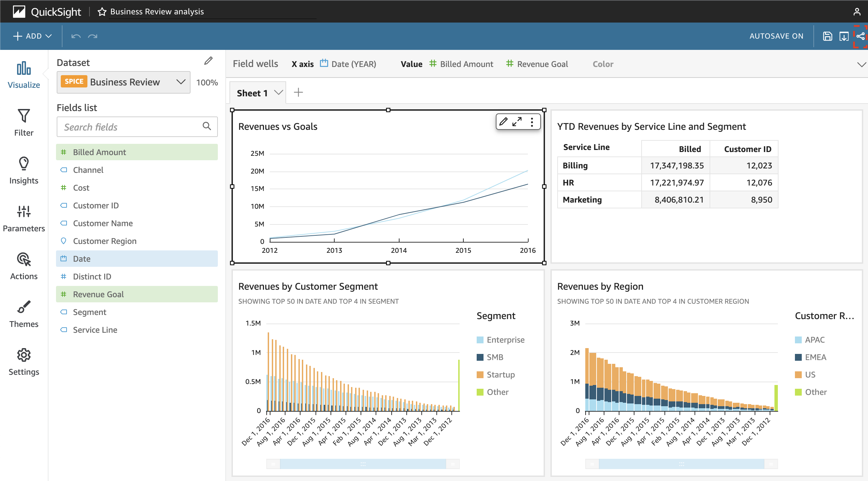Viewport: 868px width, 481px height.
Task: Click the Business Review analysis name
Action: 157,12
